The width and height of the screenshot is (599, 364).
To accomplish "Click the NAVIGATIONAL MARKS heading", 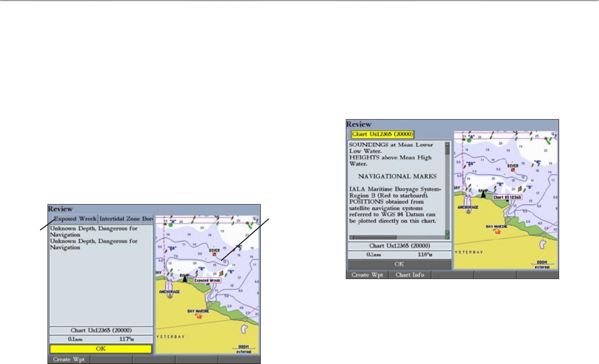I will [x=397, y=176].
